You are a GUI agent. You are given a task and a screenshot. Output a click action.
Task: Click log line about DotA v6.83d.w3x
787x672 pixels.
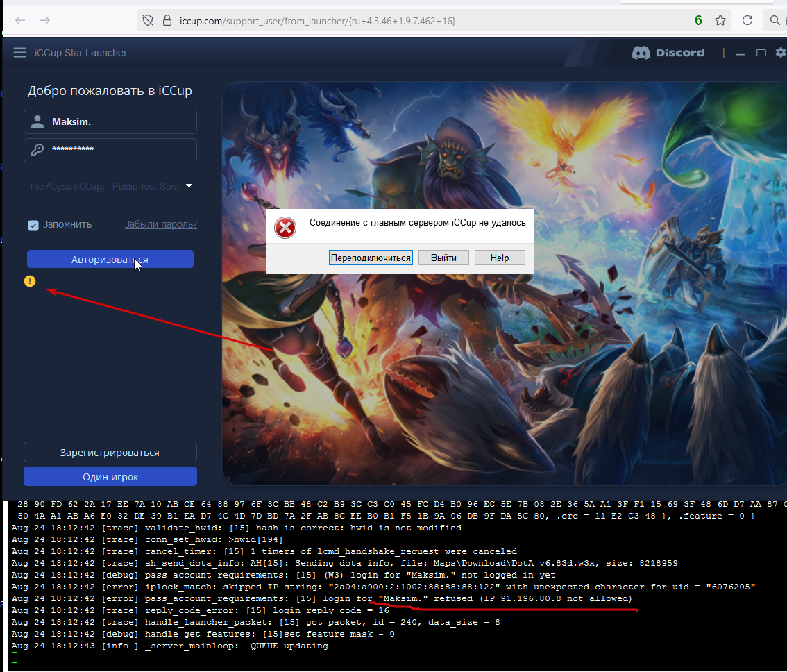tap(345, 564)
